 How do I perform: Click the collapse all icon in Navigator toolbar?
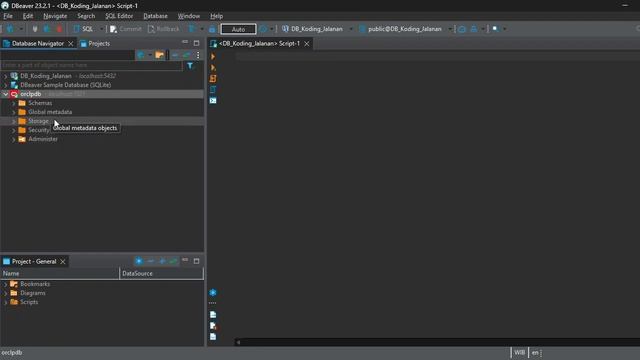175,55
